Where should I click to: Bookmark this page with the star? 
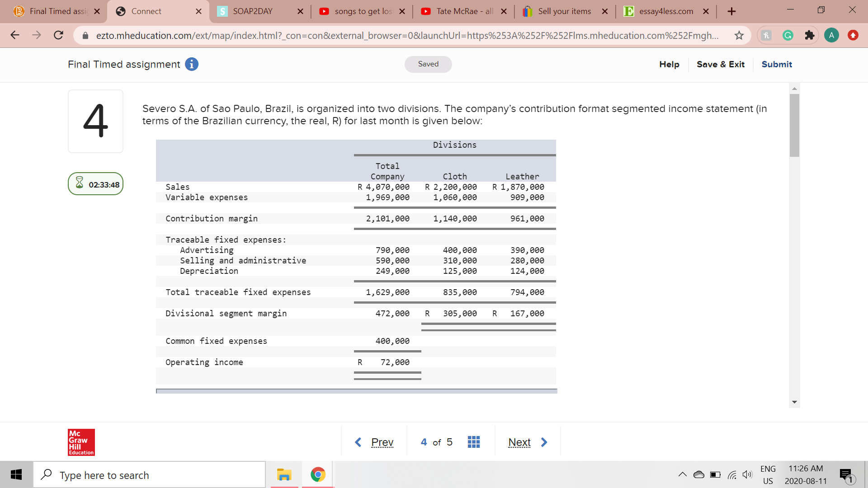[739, 35]
